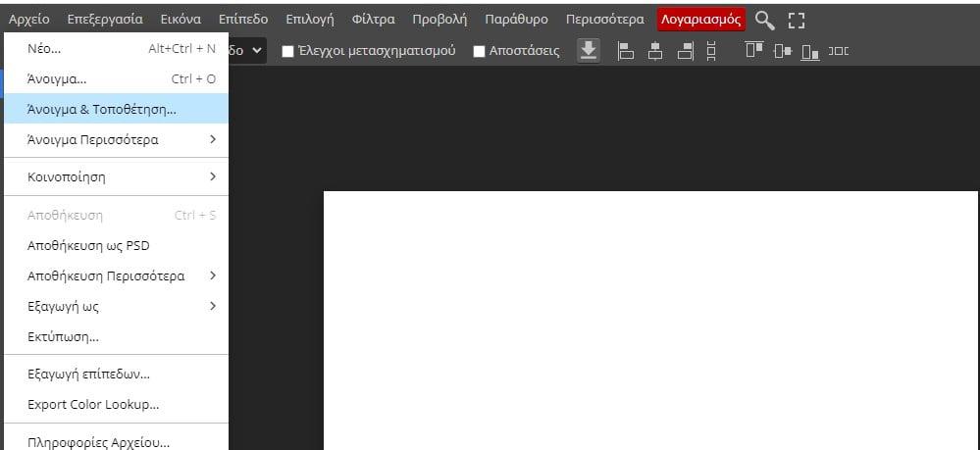This screenshot has height=450, width=980.
Task: Select the Εκτύπωση... menu entry
Action: tap(117, 337)
